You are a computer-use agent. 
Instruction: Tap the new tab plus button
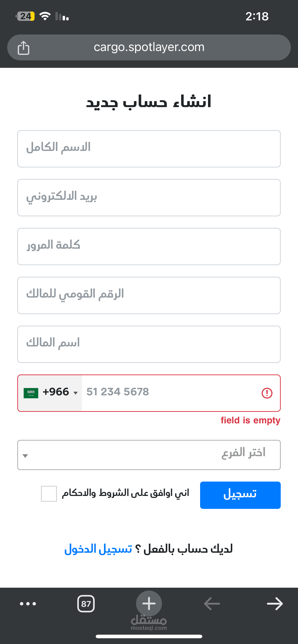click(x=149, y=603)
